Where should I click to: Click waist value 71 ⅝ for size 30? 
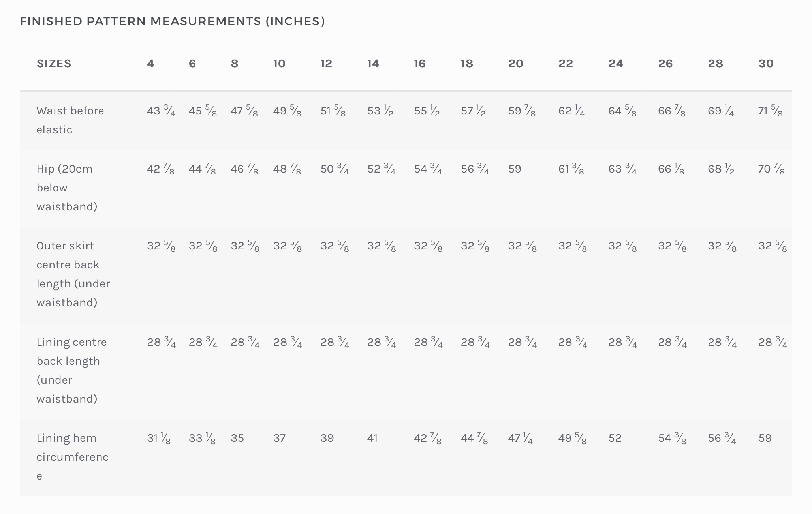(x=770, y=111)
